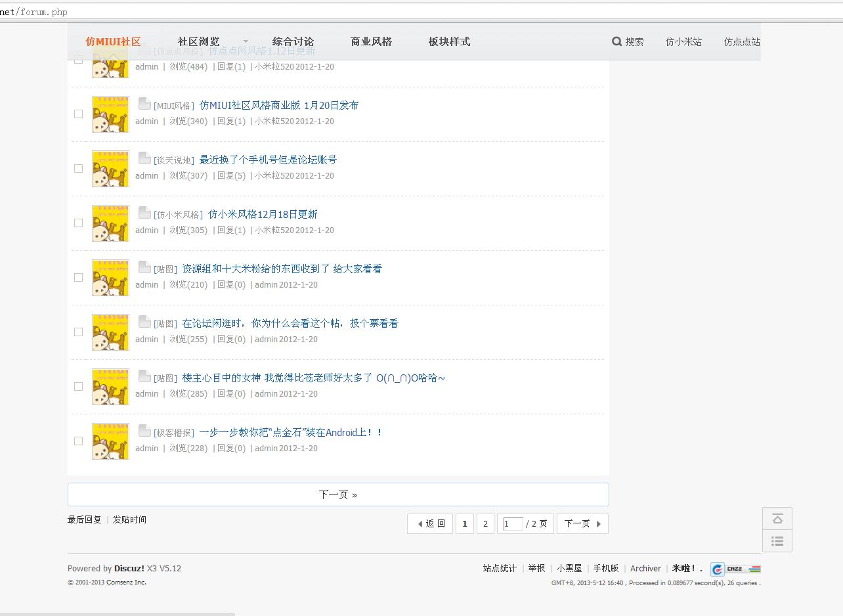This screenshot has width=843, height=616.
Task: Open thread 仿MIUI社区风格商业版 1月20日发布
Action: click(x=279, y=105)
